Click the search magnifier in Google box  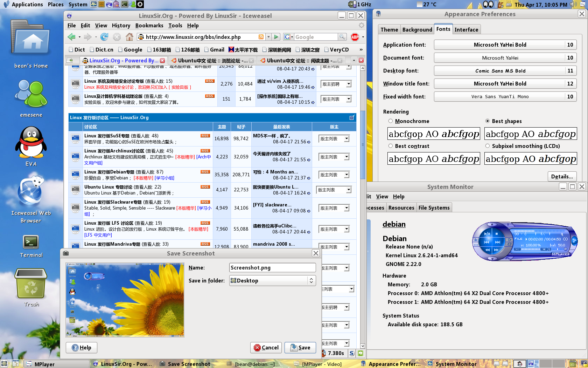tap(342, 37)
